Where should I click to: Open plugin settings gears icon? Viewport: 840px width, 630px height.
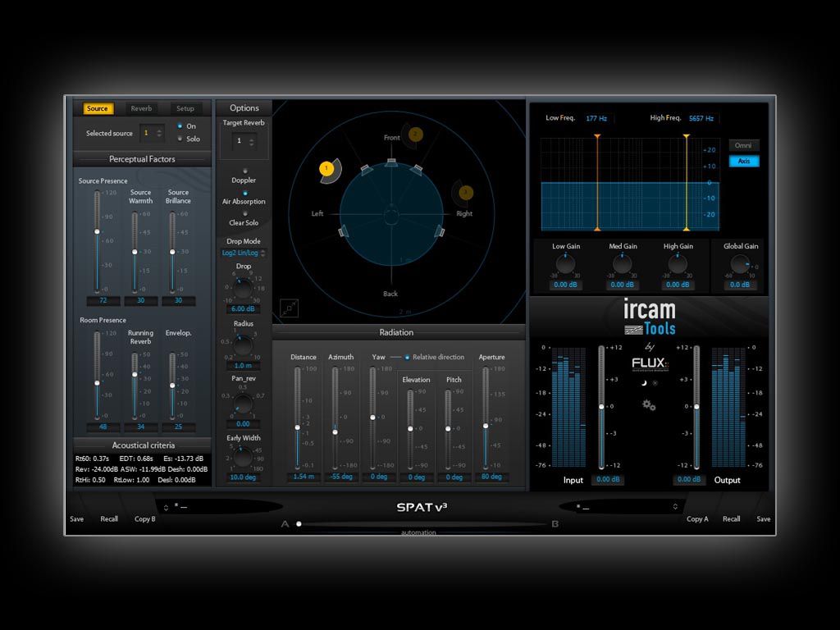(649, 405)
